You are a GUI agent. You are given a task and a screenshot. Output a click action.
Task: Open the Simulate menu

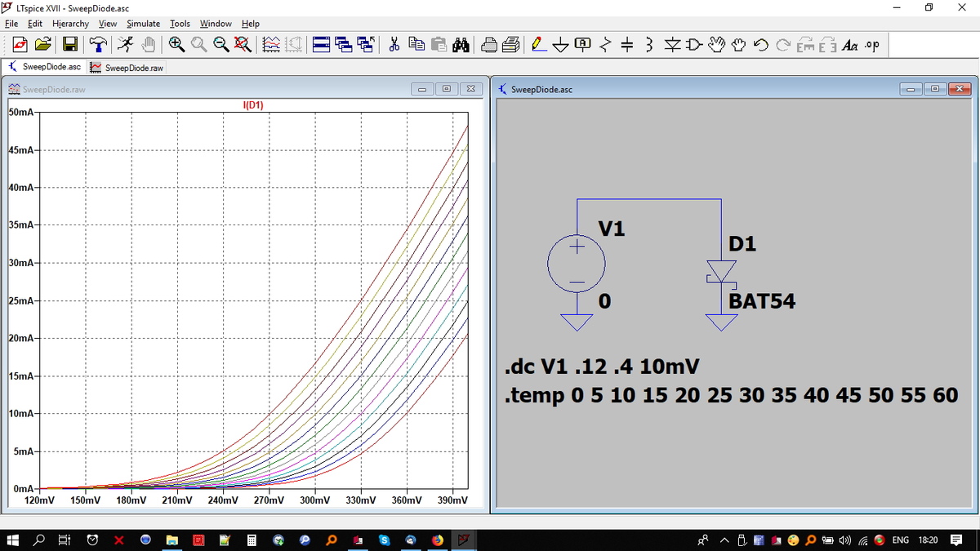coord(143,24)
